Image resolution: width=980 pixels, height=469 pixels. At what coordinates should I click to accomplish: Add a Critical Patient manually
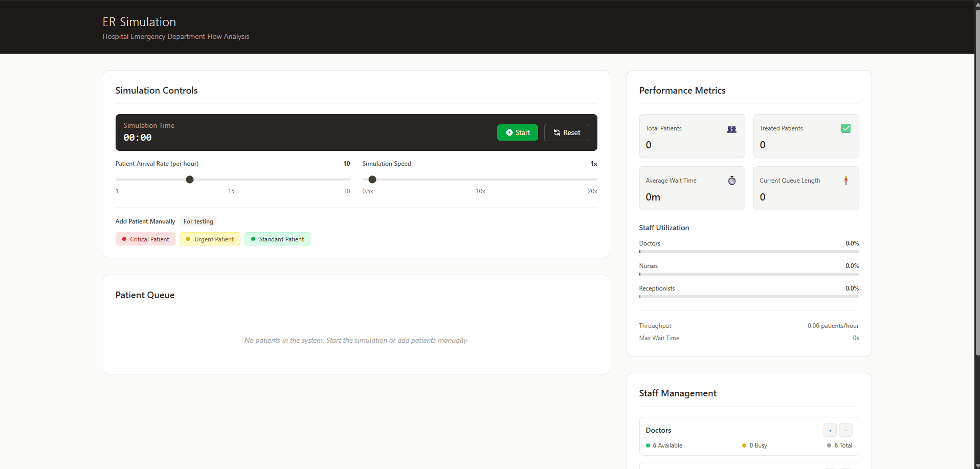pos(145,239)
